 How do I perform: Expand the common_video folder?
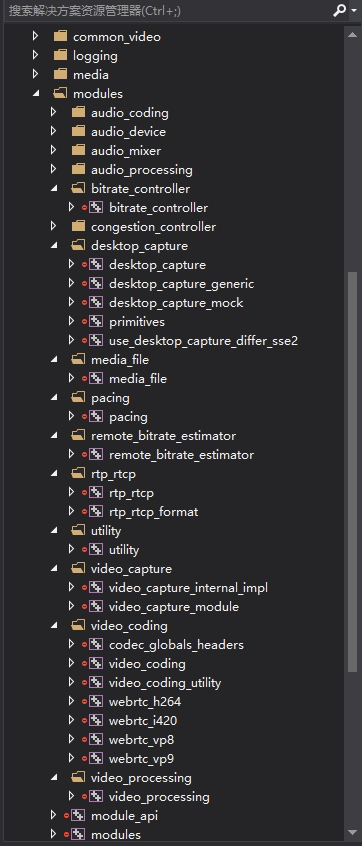click(36, 36)
